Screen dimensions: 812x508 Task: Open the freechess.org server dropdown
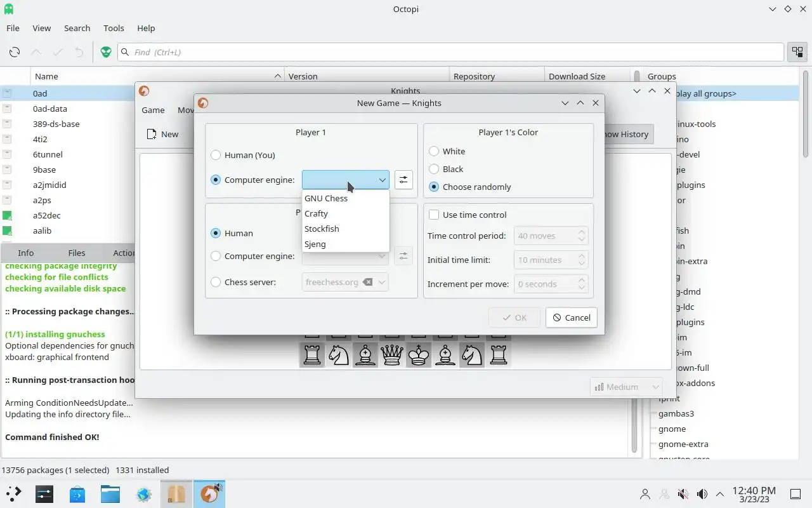click(383, 282)
